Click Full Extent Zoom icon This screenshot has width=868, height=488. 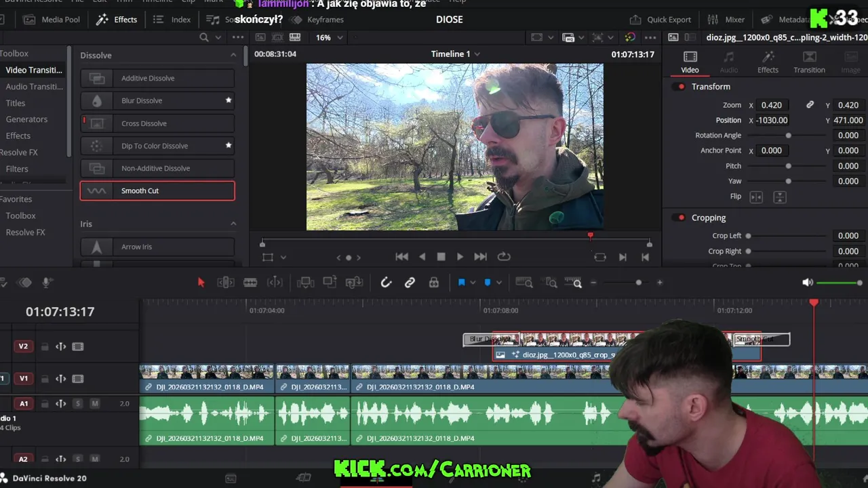point(524,283)
